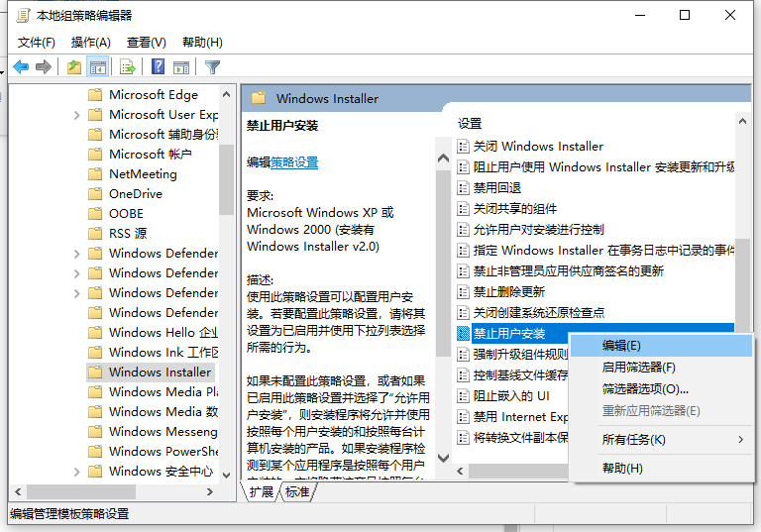Expand the Microsoft User Exp tree node

[77, 115]
